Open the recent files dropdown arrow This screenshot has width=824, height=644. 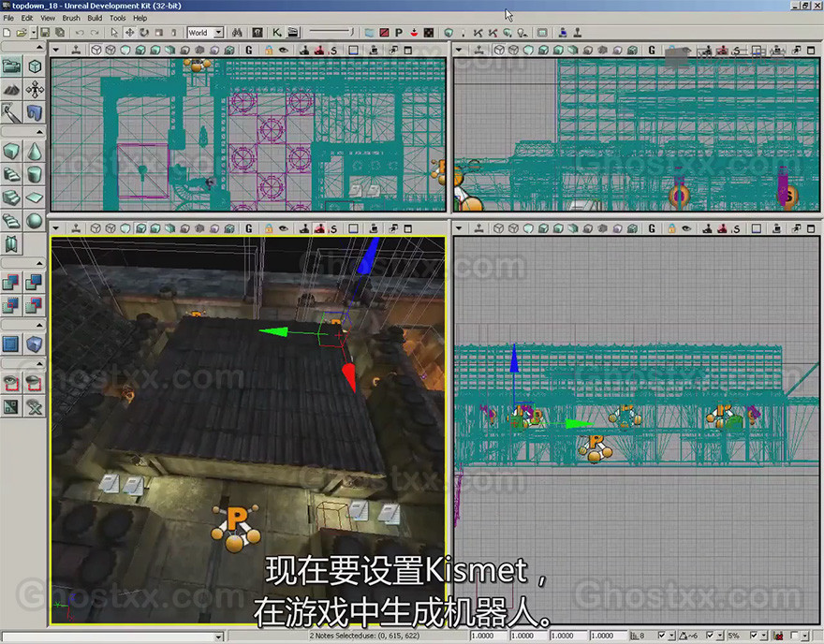tap(34, 33)
